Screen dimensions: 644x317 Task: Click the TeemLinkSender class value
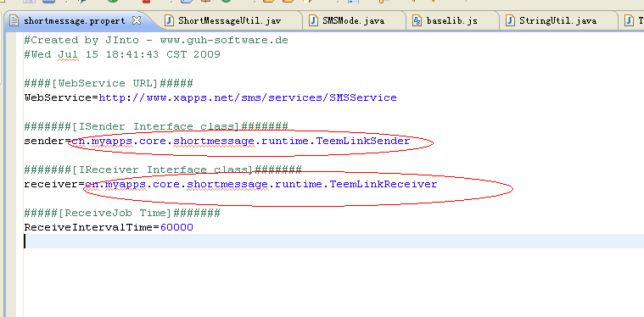pos(241,142)
